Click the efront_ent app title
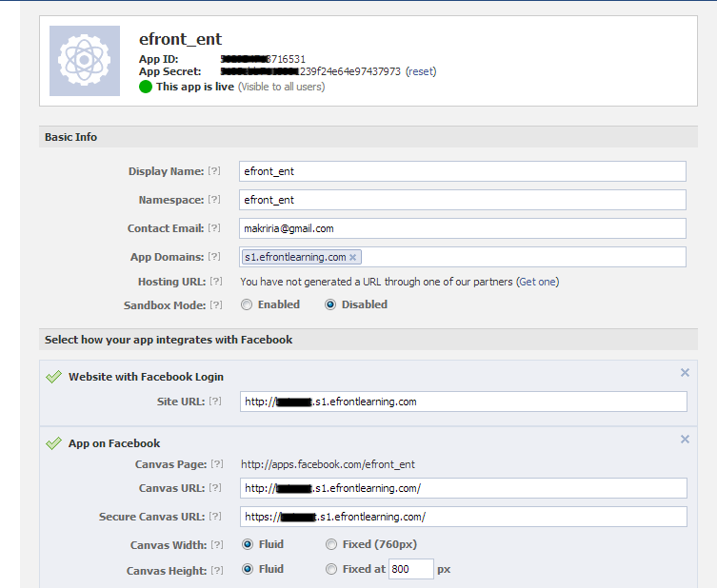This screenshot has width=717, height=588. coord(180,39)
